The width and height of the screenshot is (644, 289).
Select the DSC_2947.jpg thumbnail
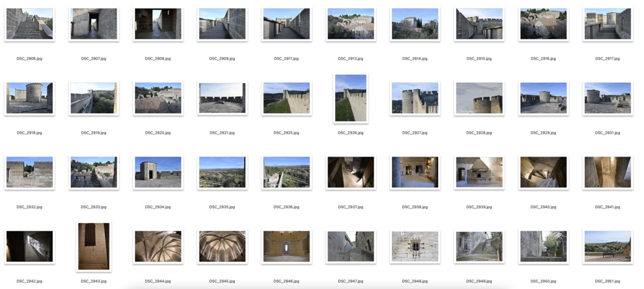coord(351,246)
